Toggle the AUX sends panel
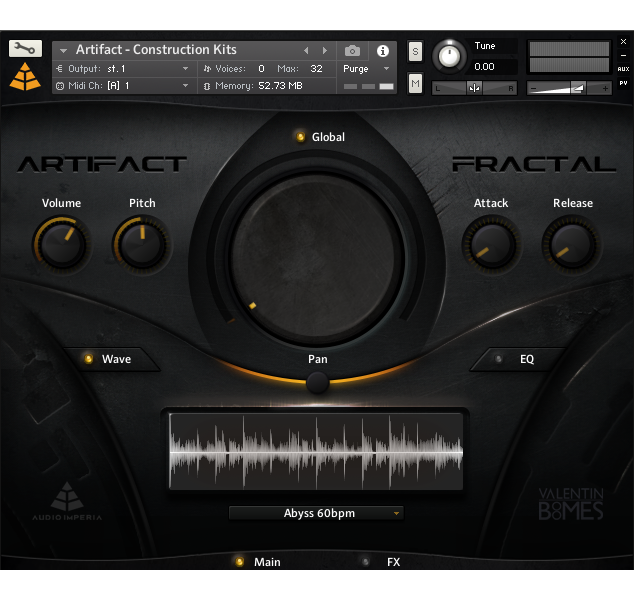 click(x=623, y=69)
